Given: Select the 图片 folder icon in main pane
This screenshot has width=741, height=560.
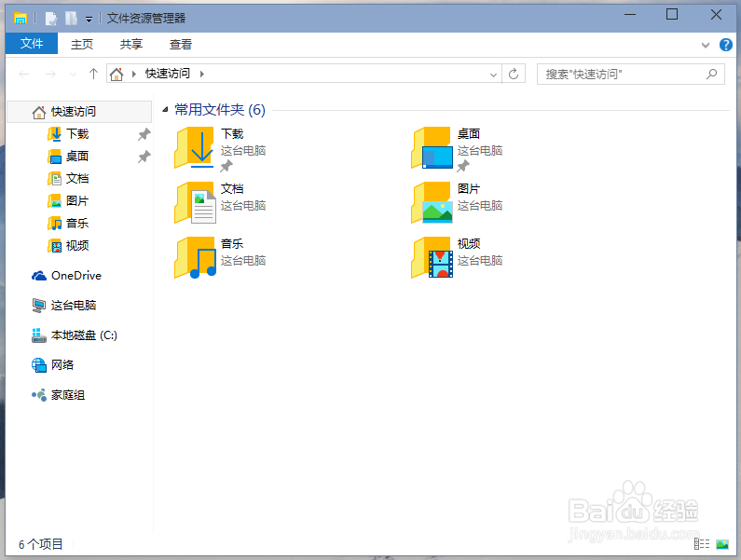Looking at the screenshot, I should pyautogui.click(x=432, y=202).
